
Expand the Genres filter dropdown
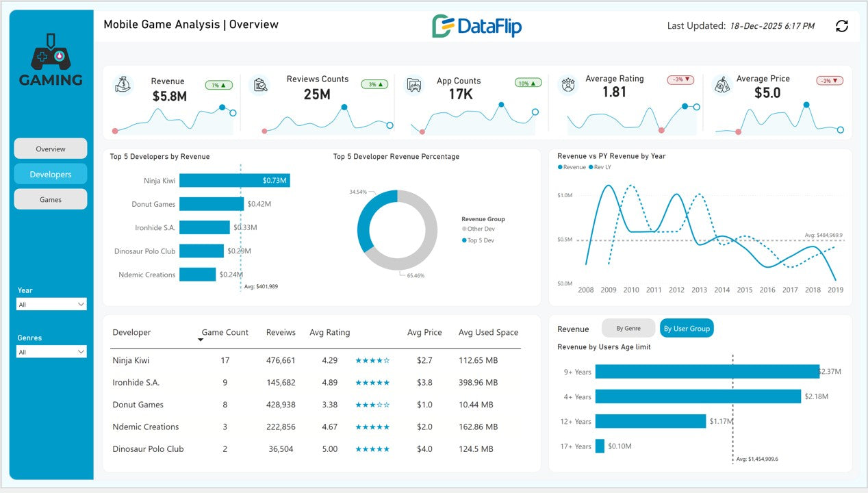pyautogui.click(x=51, y=352)
